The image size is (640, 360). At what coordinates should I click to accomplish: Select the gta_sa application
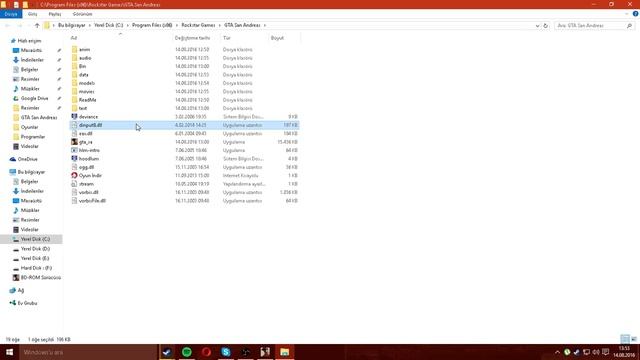pos(85,142)
